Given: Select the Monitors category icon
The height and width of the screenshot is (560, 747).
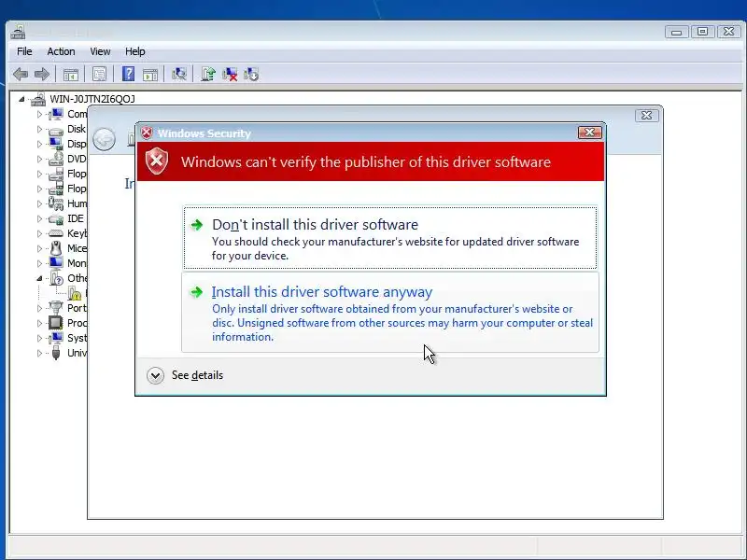Looking at the screenshot, I should [56, 263].
